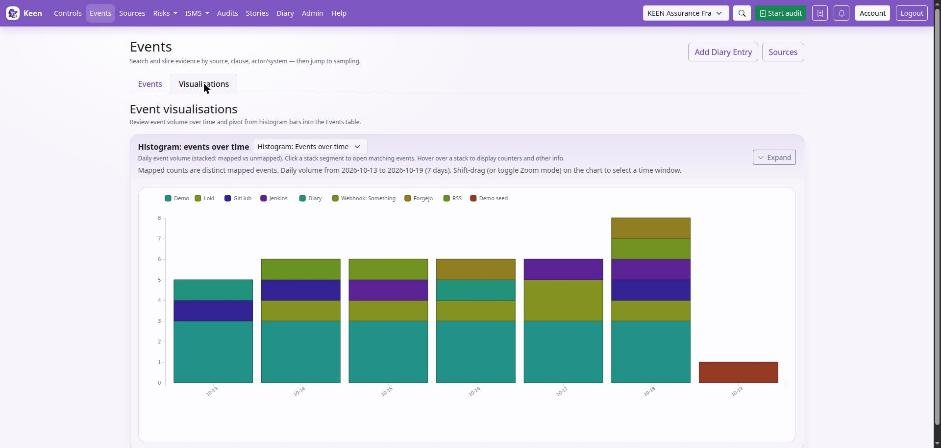Open Sources in top navigation
This screenshot has height=448, width=941.
(132, 13)
